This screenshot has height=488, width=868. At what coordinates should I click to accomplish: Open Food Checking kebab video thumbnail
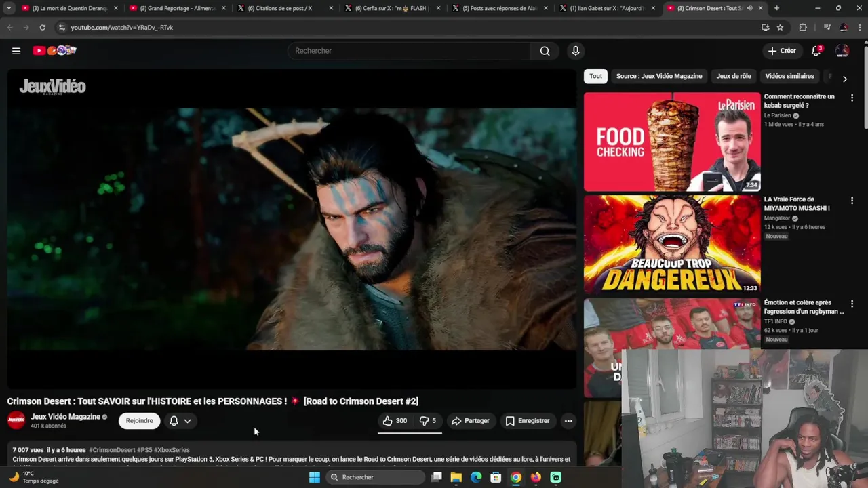(672, 142)
